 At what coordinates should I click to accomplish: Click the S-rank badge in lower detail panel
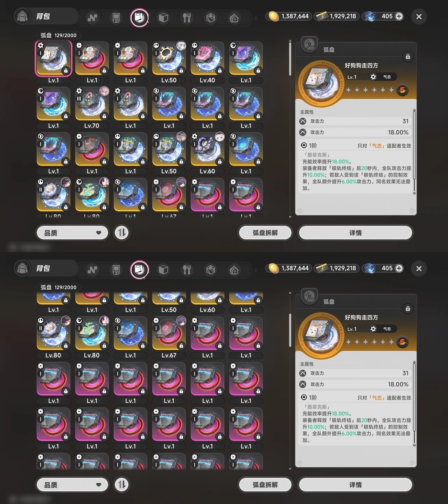point(402,342)
